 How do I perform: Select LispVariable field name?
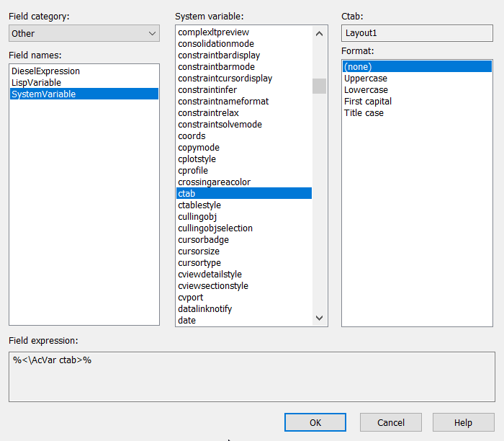point(84,83)
